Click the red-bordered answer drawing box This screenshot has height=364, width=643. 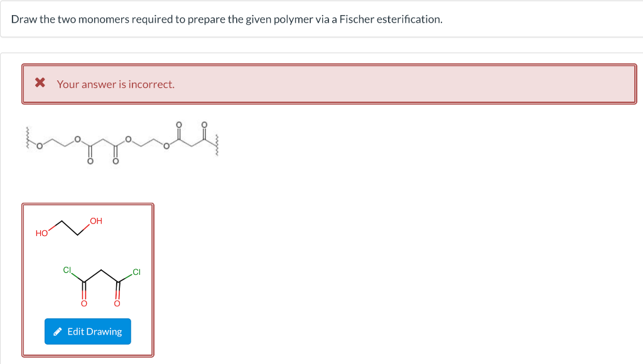(x=88, y=281)
